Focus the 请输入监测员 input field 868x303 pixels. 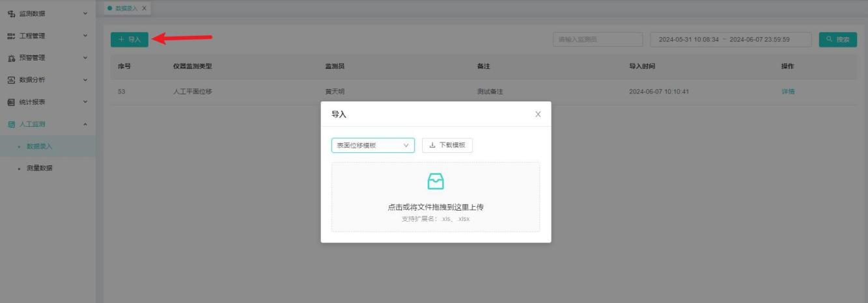coord(597,40)
